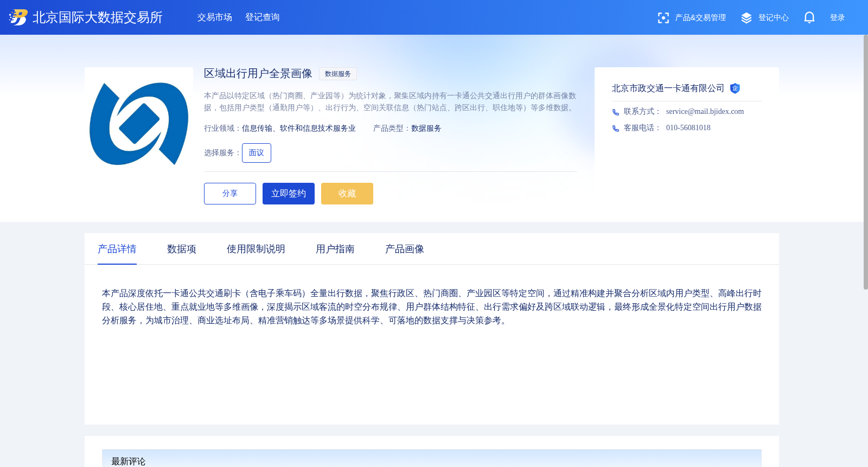
Task: Switch to the 产品画像 tab
Action: click(405, 249)
